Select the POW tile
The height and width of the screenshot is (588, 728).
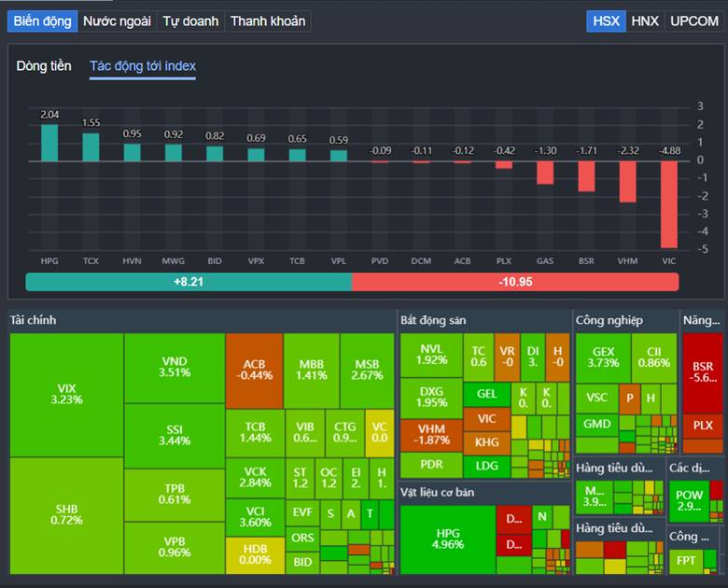[x=689, y=501]
